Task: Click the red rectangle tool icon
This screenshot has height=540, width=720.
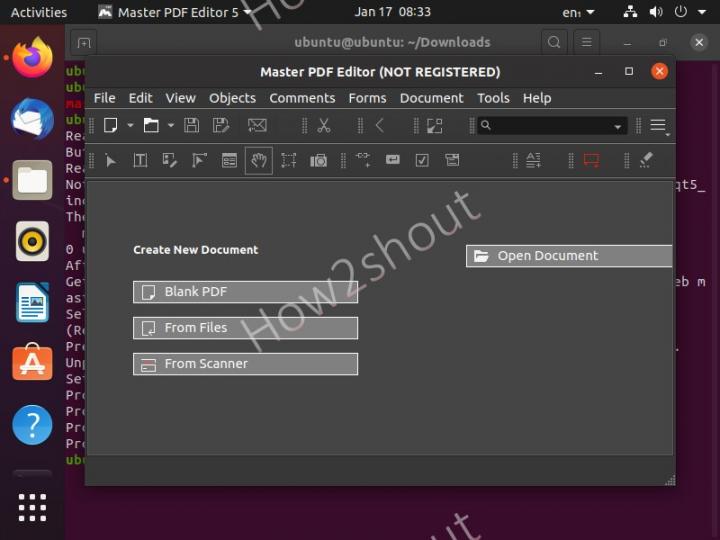Action: click(591, 160)
